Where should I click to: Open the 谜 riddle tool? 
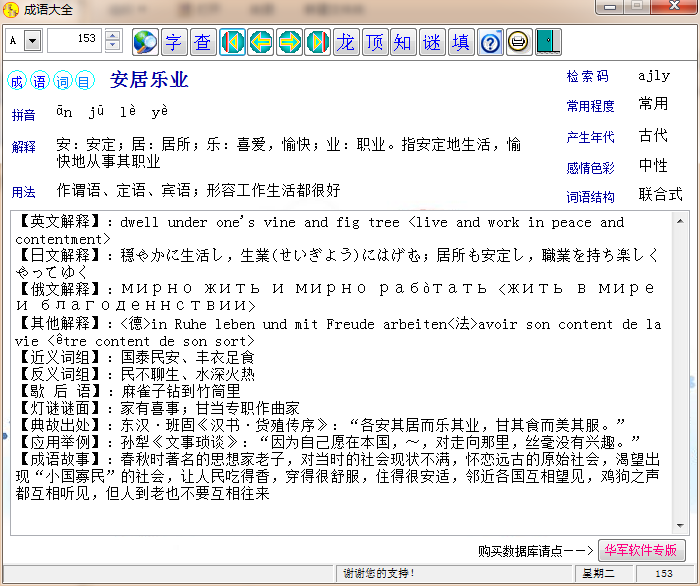coord(432,42)
